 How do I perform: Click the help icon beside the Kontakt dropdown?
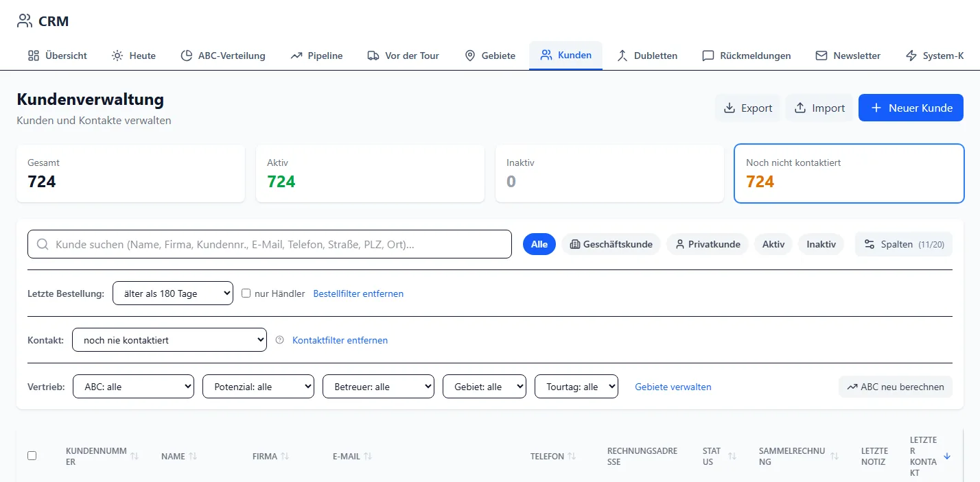279,340
